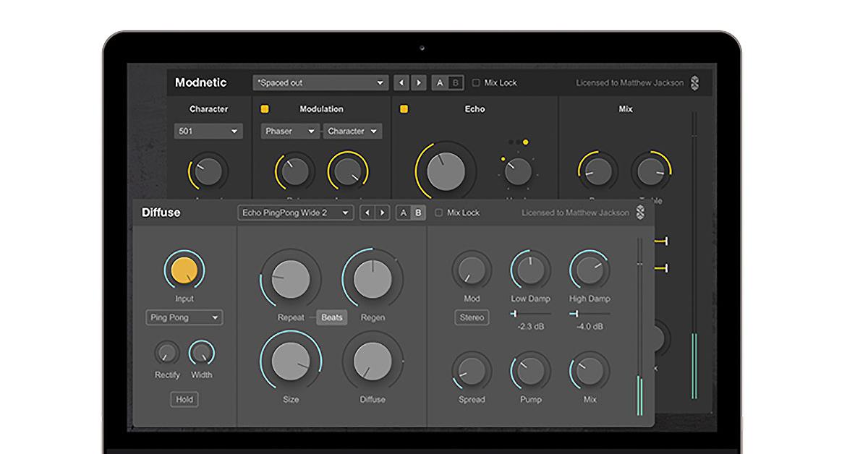Viewport: 868px width, 454px height.
Task: Click the Hold button in Diffuse
Action: 184,399
